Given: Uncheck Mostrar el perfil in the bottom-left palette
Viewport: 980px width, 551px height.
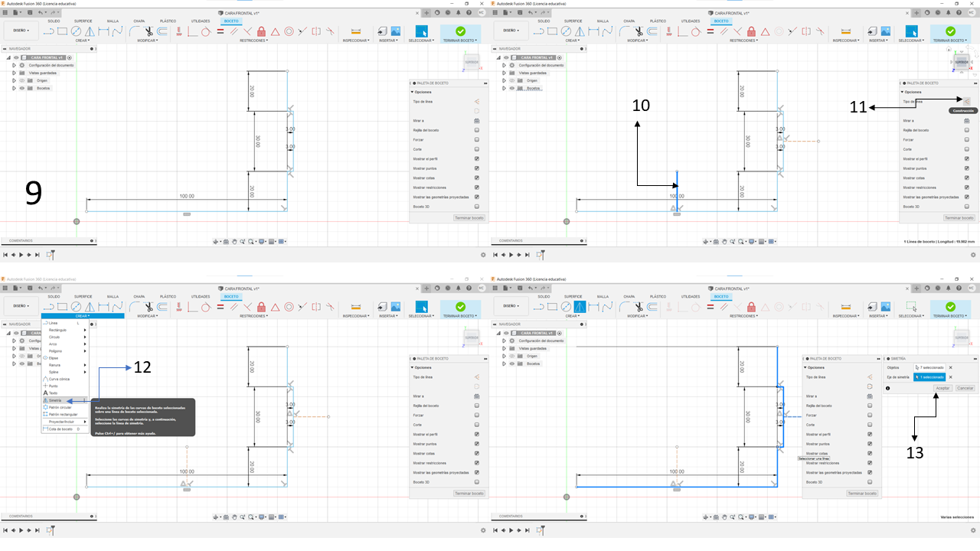Looking at the screenshot, I should tap(476, 434).
